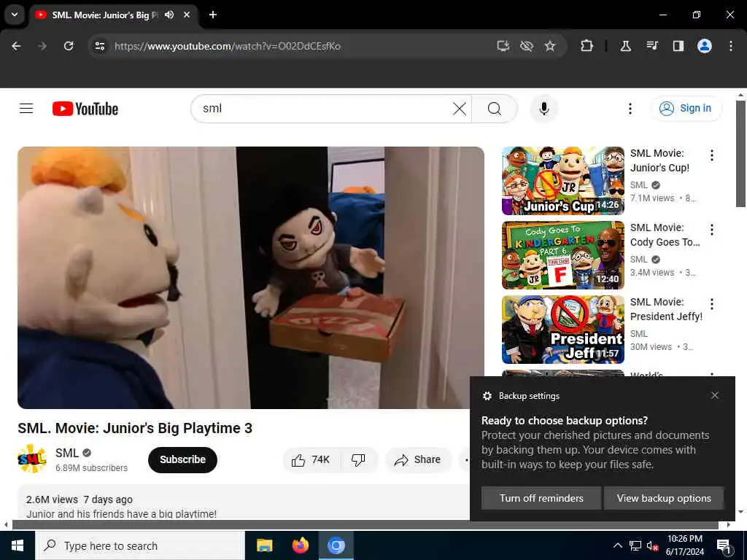Subscribe to SML channel

point(182,459)
